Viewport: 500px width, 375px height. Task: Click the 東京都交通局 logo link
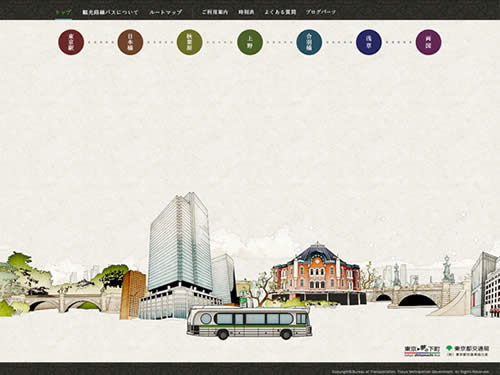click(x=468, y=350)
